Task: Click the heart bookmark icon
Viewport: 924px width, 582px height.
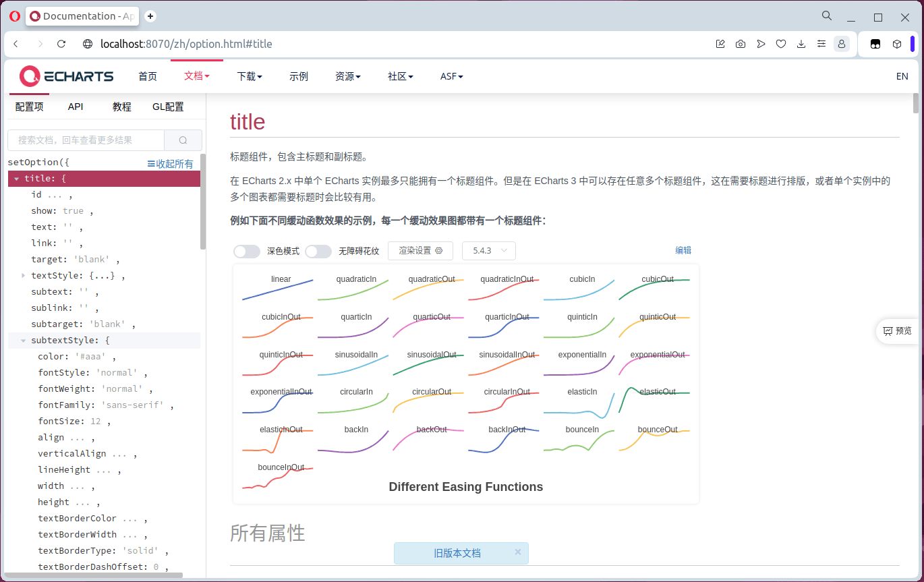Action: pos(781,44)
